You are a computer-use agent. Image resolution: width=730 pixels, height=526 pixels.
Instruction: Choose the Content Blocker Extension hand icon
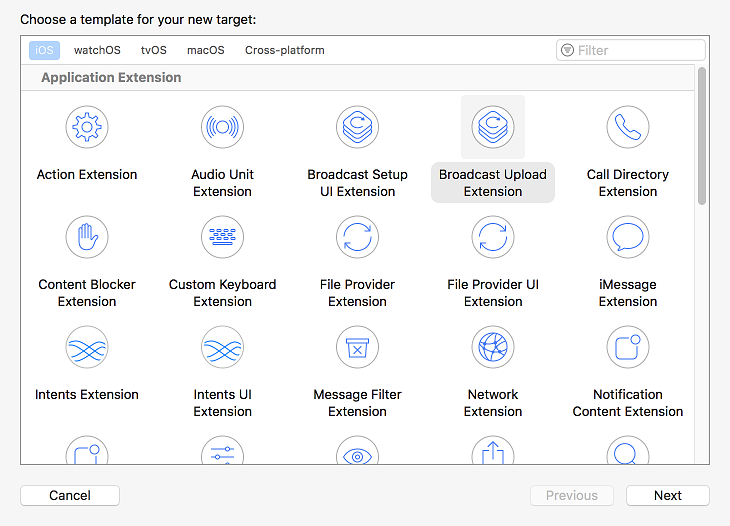coord(87,237)
